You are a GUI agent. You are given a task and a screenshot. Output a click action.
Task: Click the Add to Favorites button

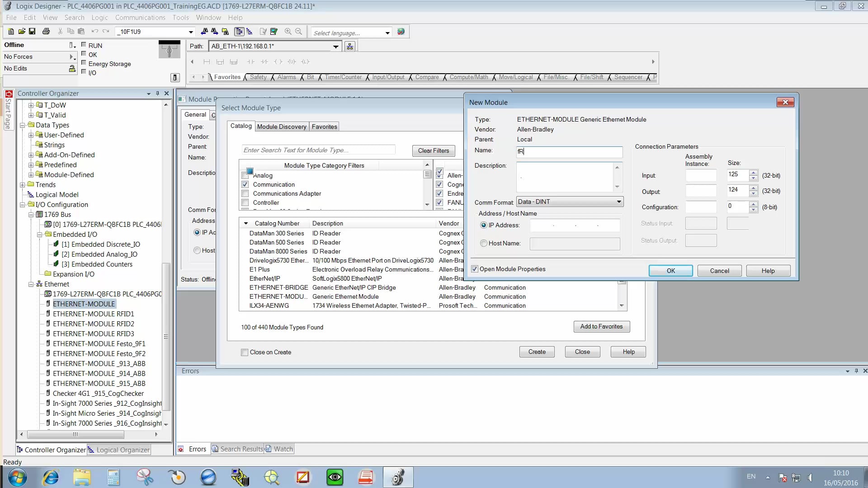pyautogui.click(x=601, y=326)
